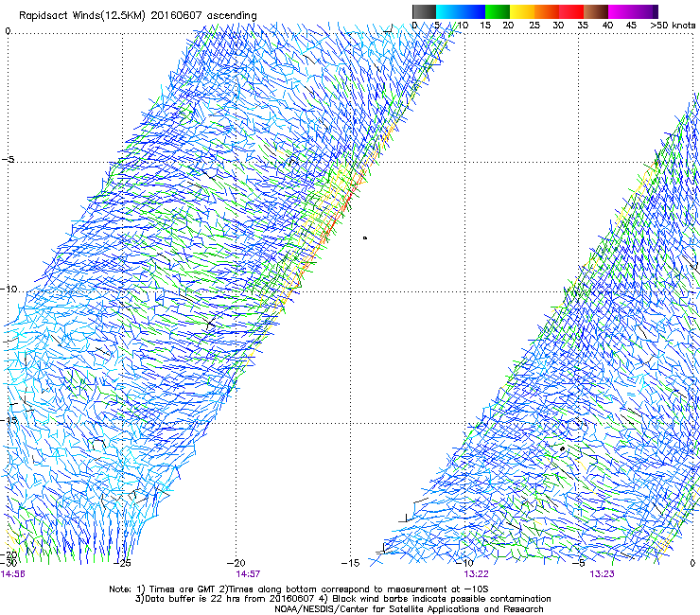Select the orange 25-30 knots legend segment
Viewport: 700px width, 615px height.
click(x=547, y=11)
